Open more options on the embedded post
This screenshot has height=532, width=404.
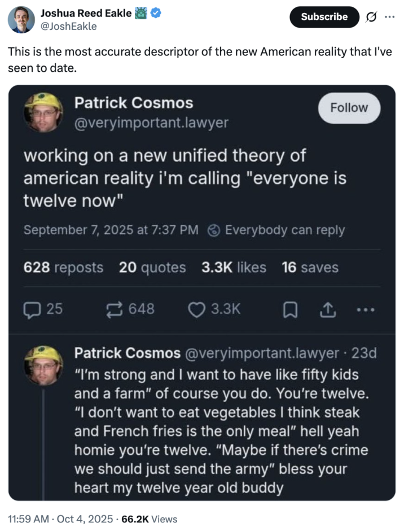pyautogui.click(x=366, y=309)
